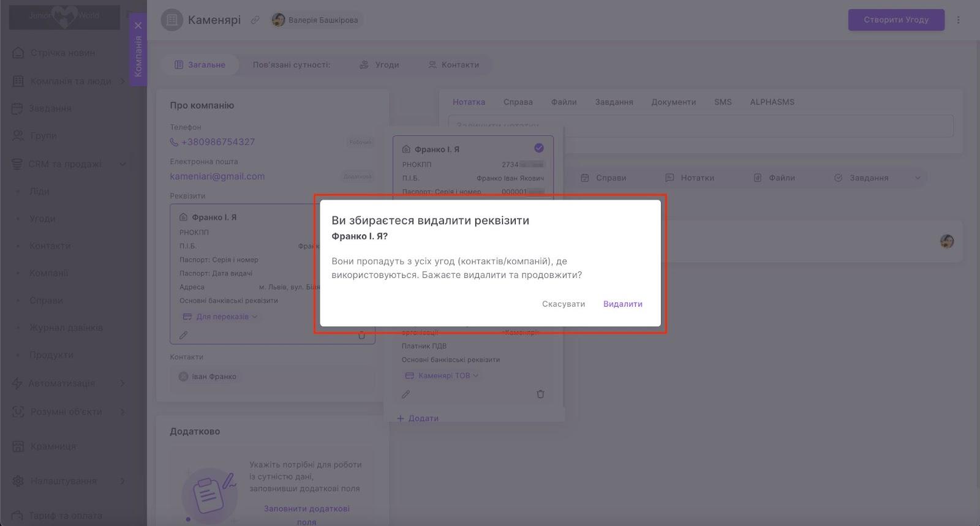The height and width of the screenshot is (526, 980).
Task: Select the ALPHASMS tab
Action: [772, 102]
